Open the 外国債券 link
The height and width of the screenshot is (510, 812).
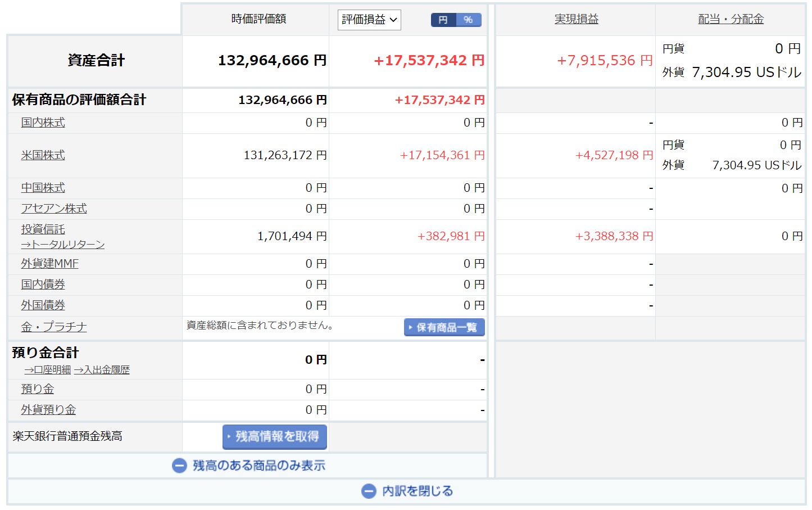point(43,305)
